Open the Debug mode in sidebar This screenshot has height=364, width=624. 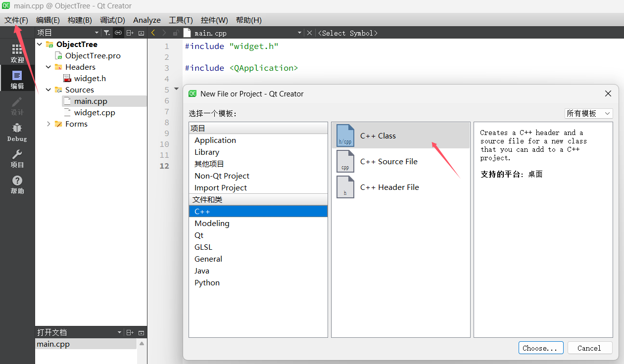[17, 132]
